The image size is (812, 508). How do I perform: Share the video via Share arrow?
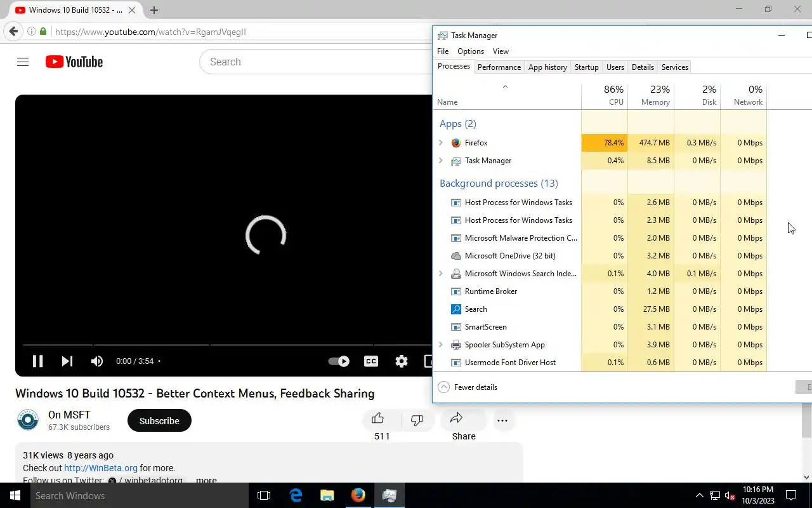pos(456,418)
